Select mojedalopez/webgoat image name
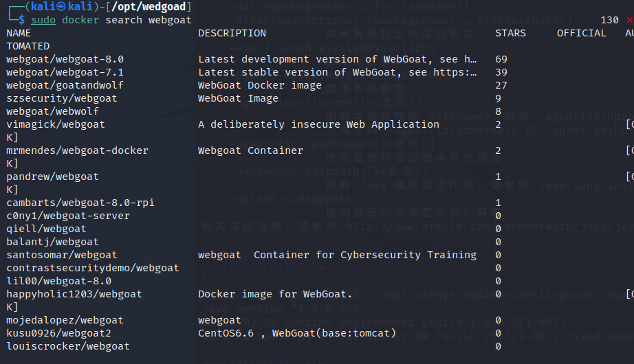Image resolution: width=634 pixels, height=364 pixels. point(65,320)
